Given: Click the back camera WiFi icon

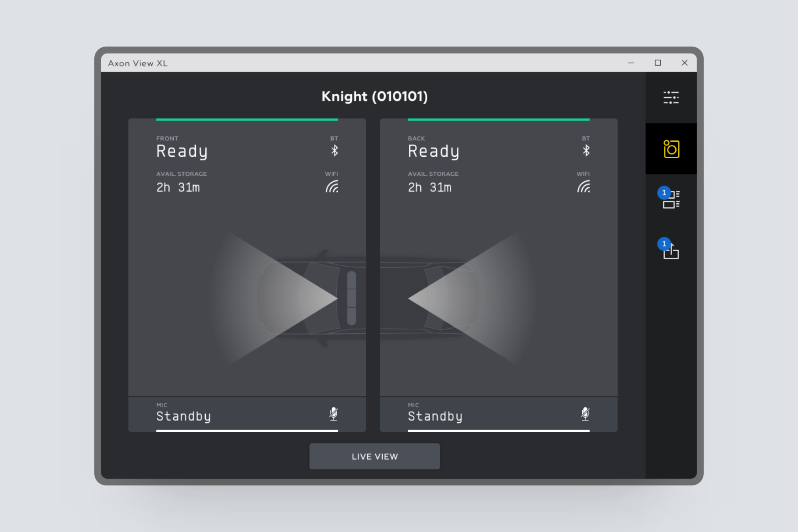Looking at the screenshot, I should (584, 187).
